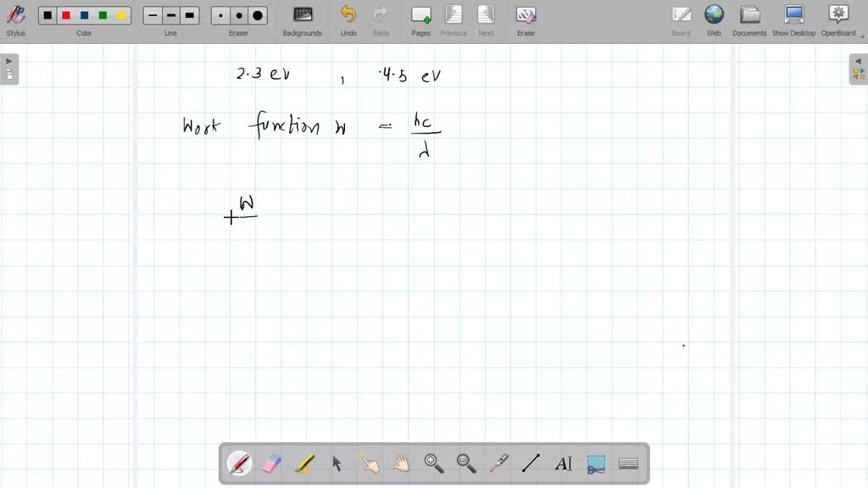Viewport: 868px width, 488px height.
Task: Select the screen capture scissors tool
Action: [596, 463]
